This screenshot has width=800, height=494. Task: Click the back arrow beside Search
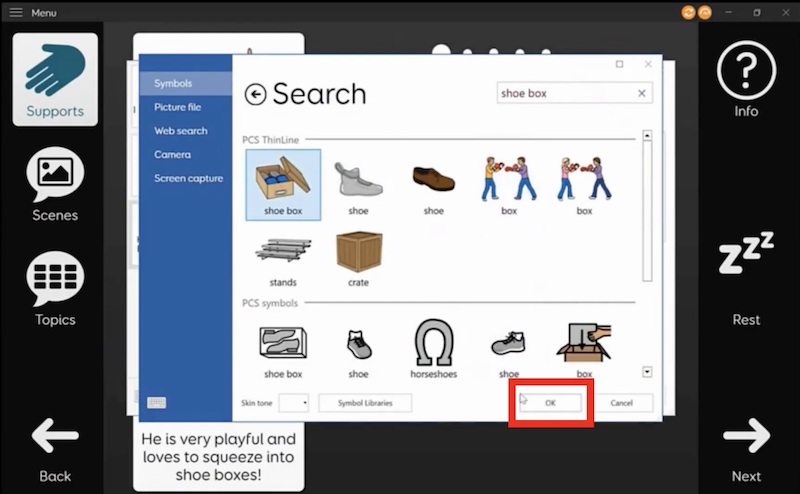tap(256, 94)
